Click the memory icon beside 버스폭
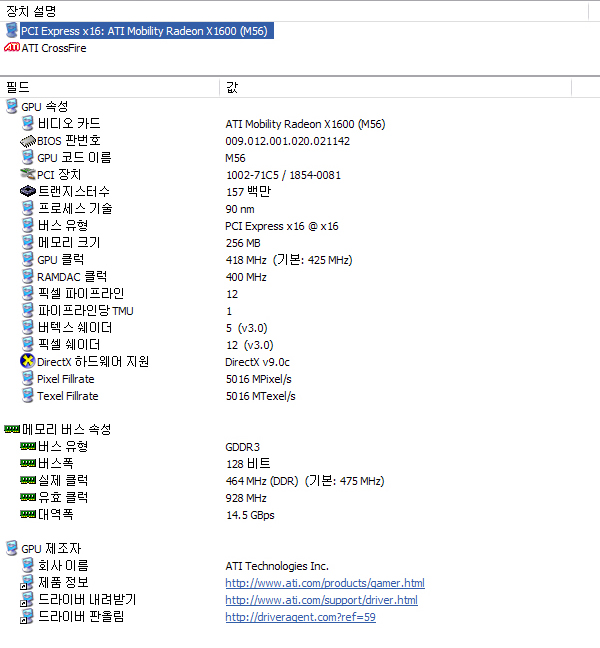 [x=28, y=463]
